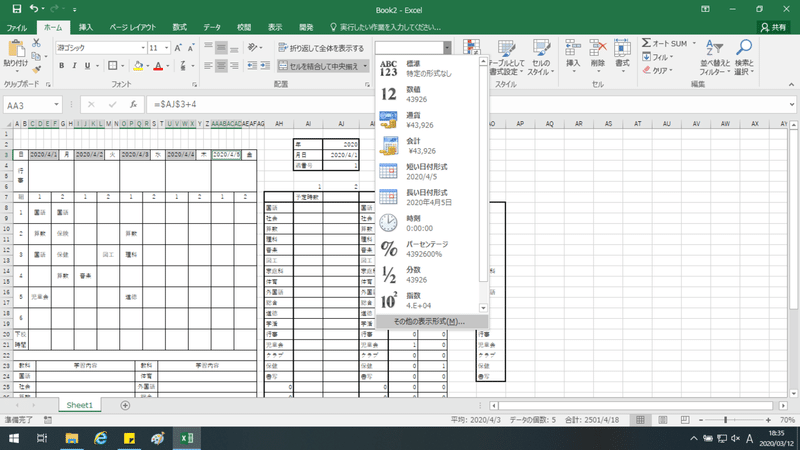Click the decrease font size icon
The height and width of the screenshot is (450, 800).
pos(191,48)
